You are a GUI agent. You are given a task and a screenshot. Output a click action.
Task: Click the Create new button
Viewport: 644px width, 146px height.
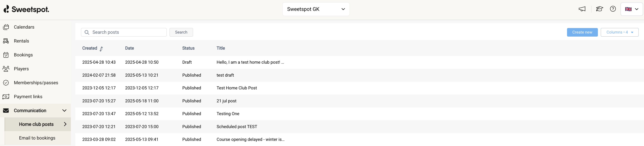(582, 32)
